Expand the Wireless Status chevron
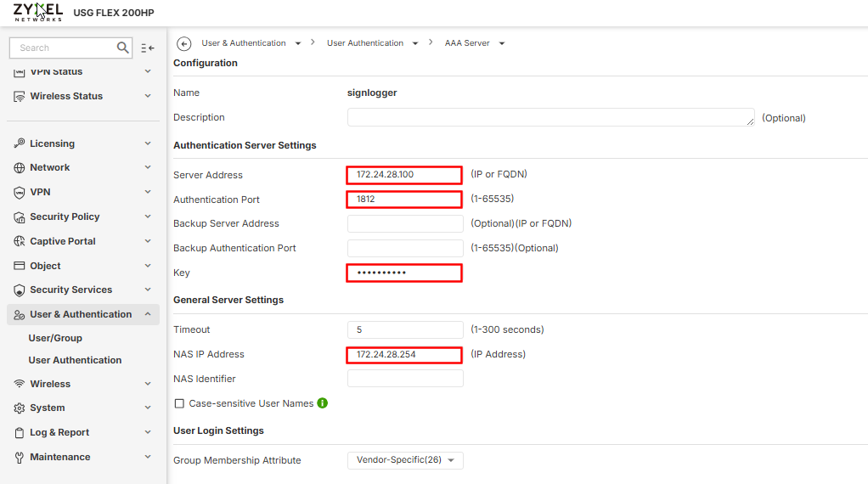This screenshot has width=868, height=484. pyautogui.click(x=148, y=96)
